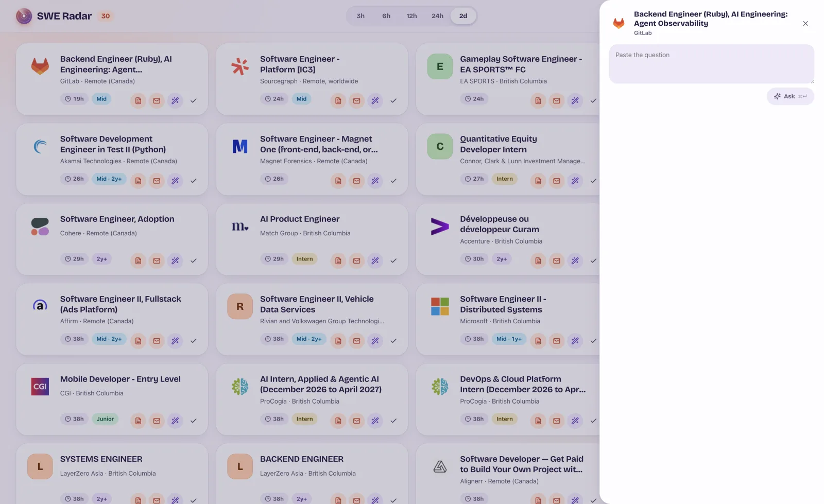Click the mail icon on Rivian Vehicle Data card
Viewport: 824px width, 504px height.
click(356, 341)
